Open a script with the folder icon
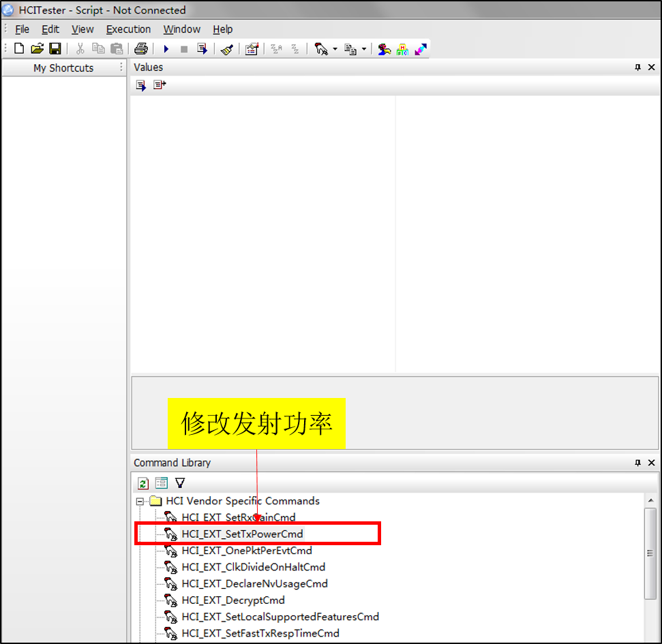This screenshot has width=662, height=644. tap(37, 49)
